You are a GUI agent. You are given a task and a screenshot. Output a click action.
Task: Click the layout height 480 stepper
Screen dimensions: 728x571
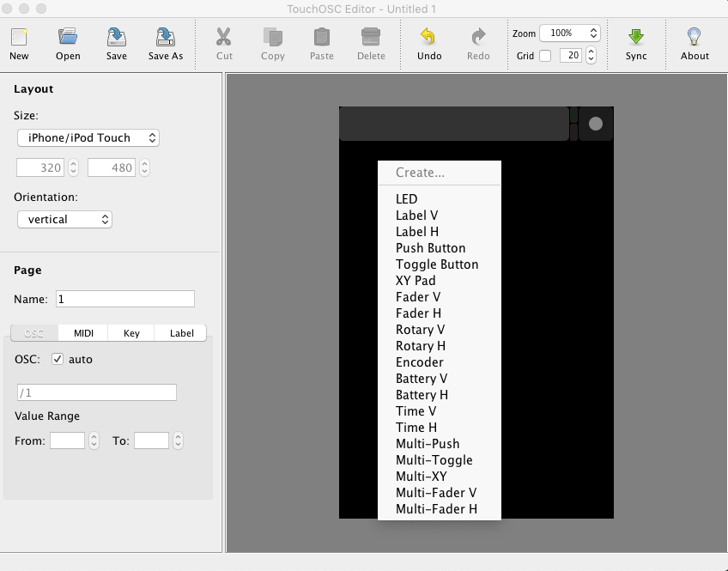tap(145, 167)
